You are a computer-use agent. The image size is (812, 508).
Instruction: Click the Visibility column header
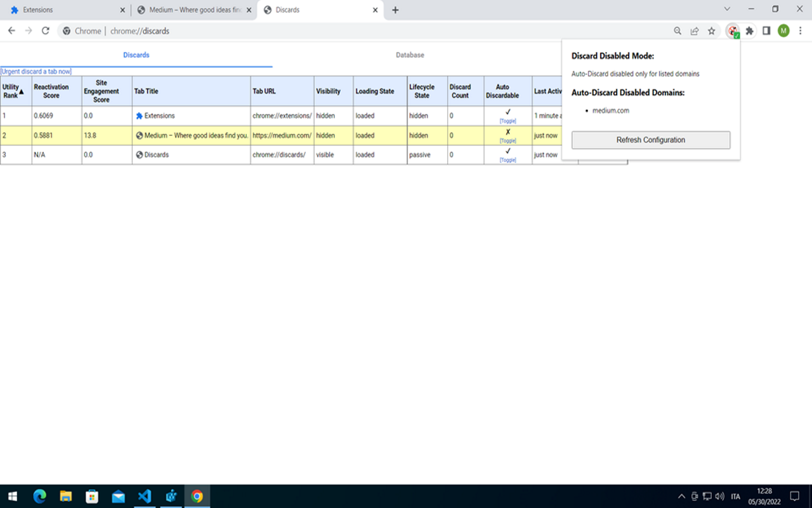point(333,91)
